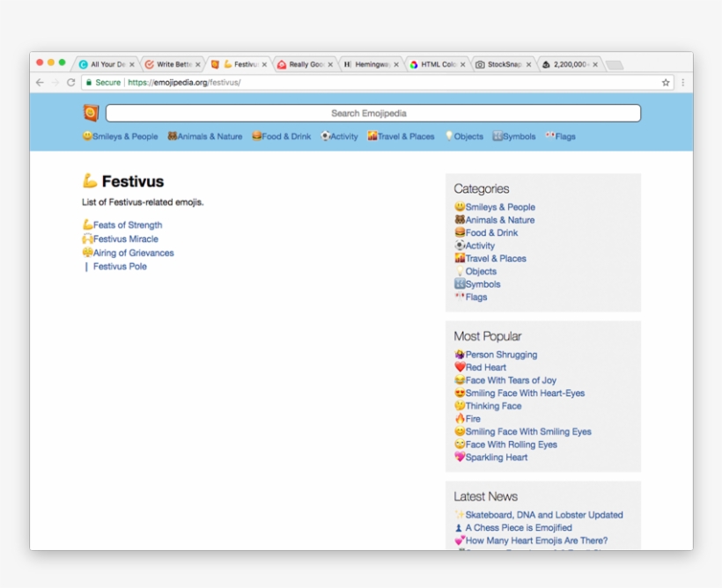
Task: Click the Festivus Pole link
Action: coord(120,267)
